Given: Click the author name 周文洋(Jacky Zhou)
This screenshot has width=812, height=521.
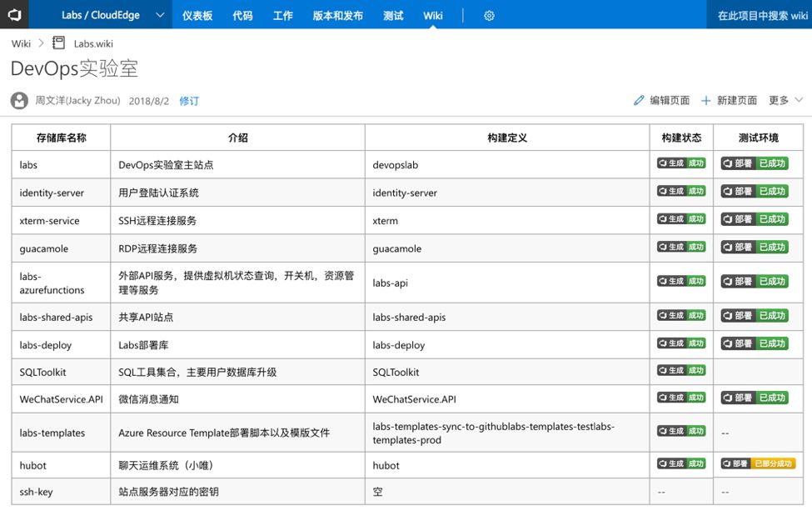Looking at the screenshot, I should coord(77,101).
